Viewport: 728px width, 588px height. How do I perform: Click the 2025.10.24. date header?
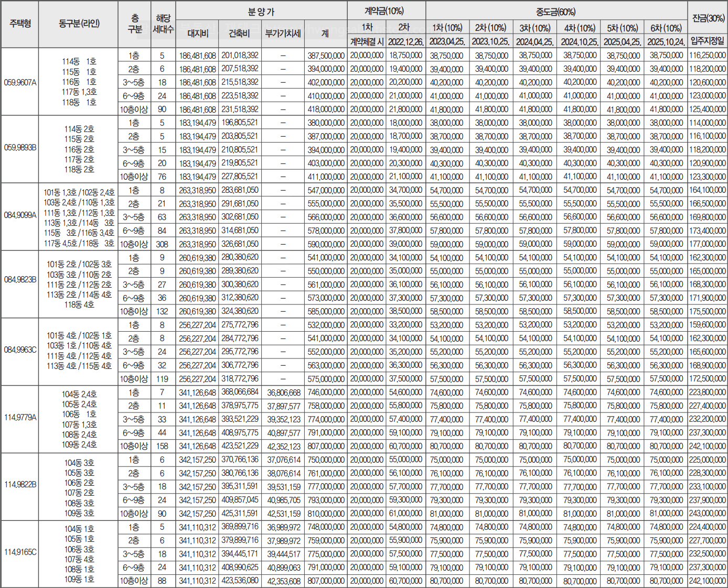[x=666, y=41]
